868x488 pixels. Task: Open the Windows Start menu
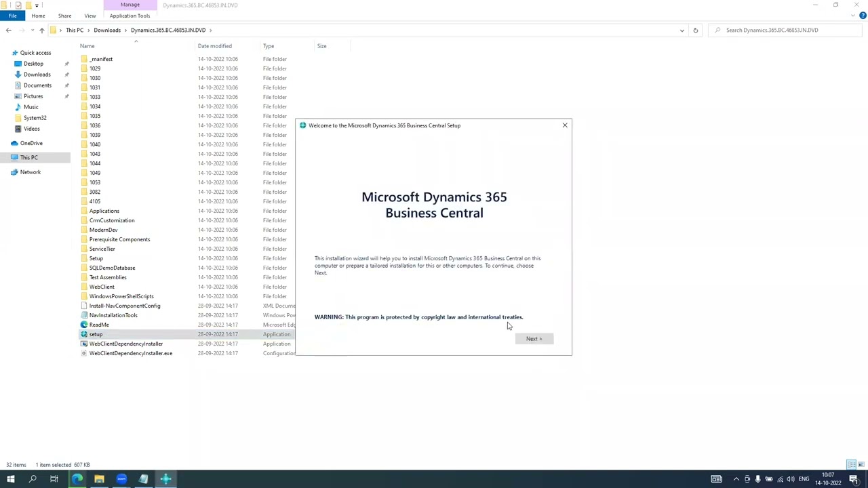11,479
